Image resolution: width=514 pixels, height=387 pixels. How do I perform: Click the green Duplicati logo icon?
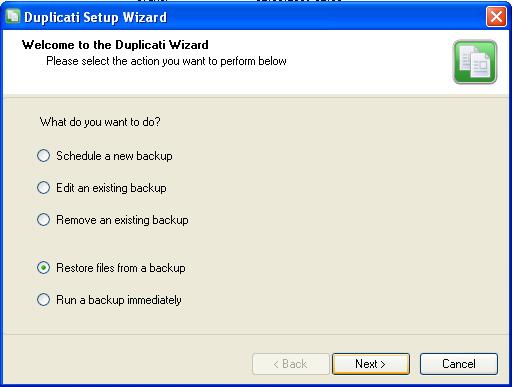tap(475, 62)
